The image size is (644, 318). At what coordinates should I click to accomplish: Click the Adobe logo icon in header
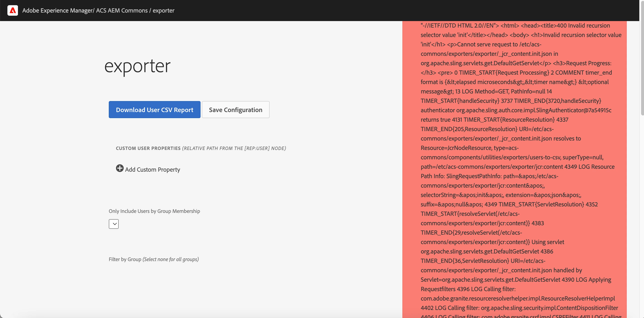pyautogui.click(x=13, y=11)
